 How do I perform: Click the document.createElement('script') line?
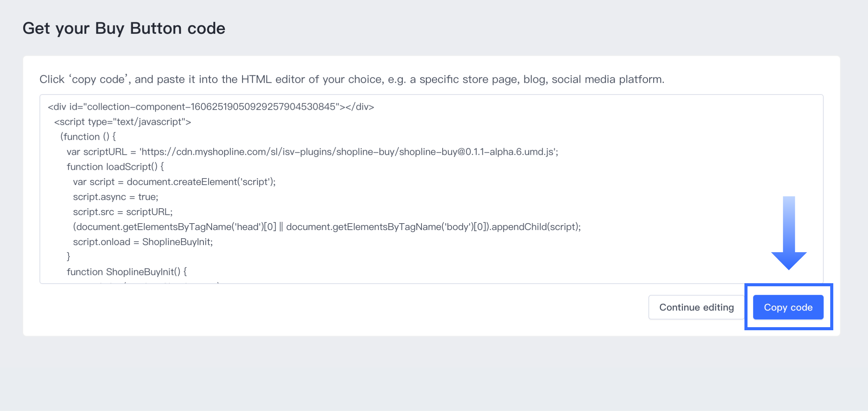174,182
